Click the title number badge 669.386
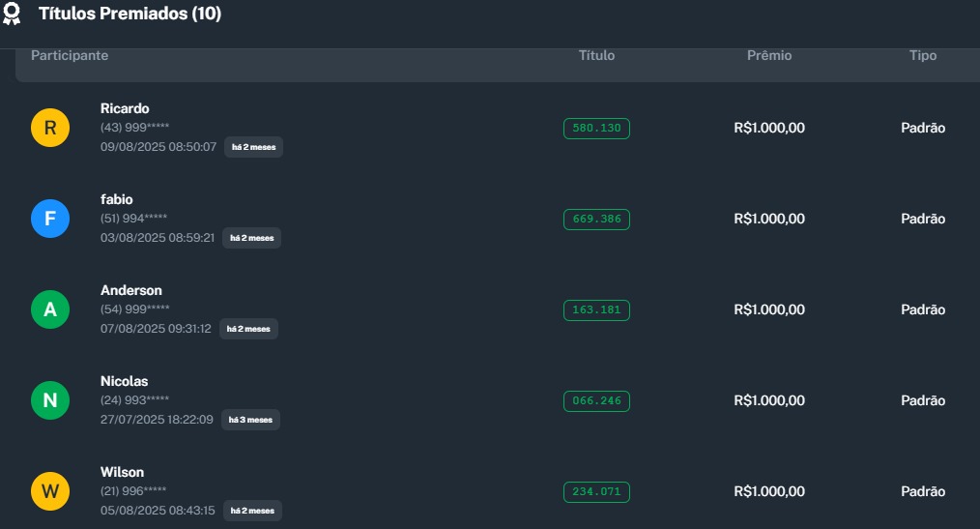980x529 pixels. (x=596, y=220)
